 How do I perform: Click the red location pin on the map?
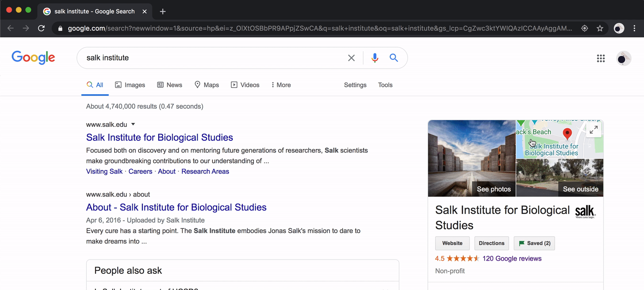coord(567,133)
